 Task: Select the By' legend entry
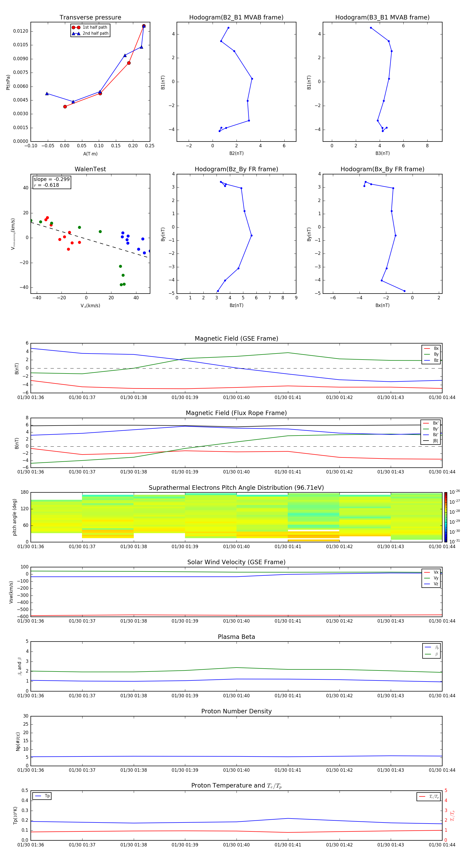(x=431, y=429)
